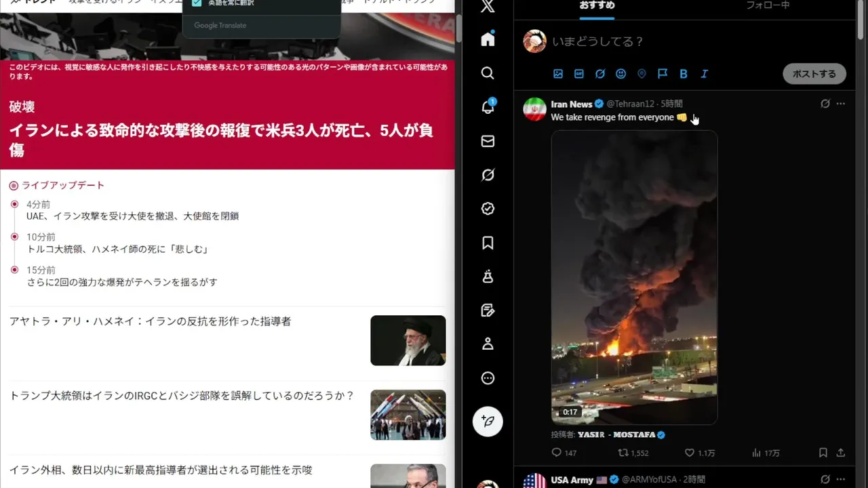Open the ライブアップデート section link
Image resolution: width=868 pixels, height=488 pixels.
click(x=63, y=185)
